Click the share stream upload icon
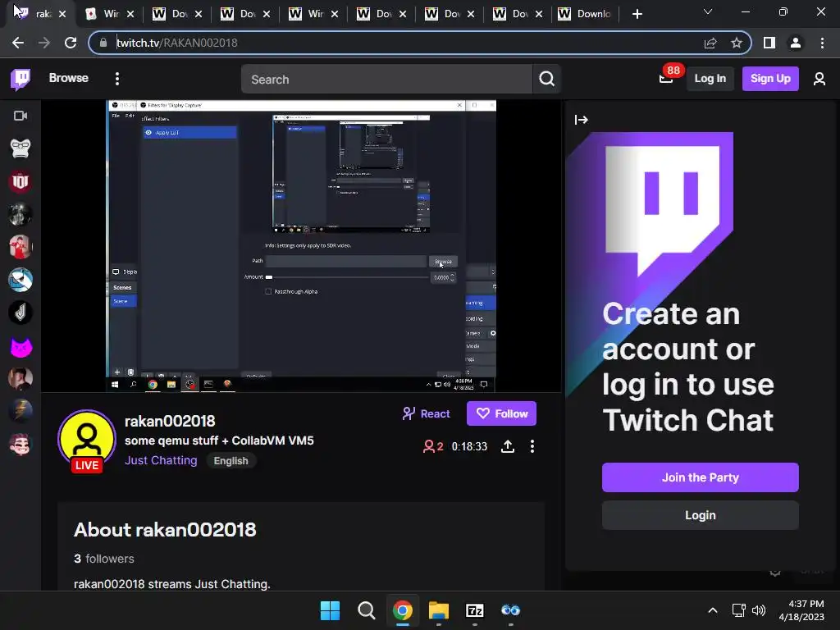Viewport: 840px width, 630px height. [x=507, y=446]
